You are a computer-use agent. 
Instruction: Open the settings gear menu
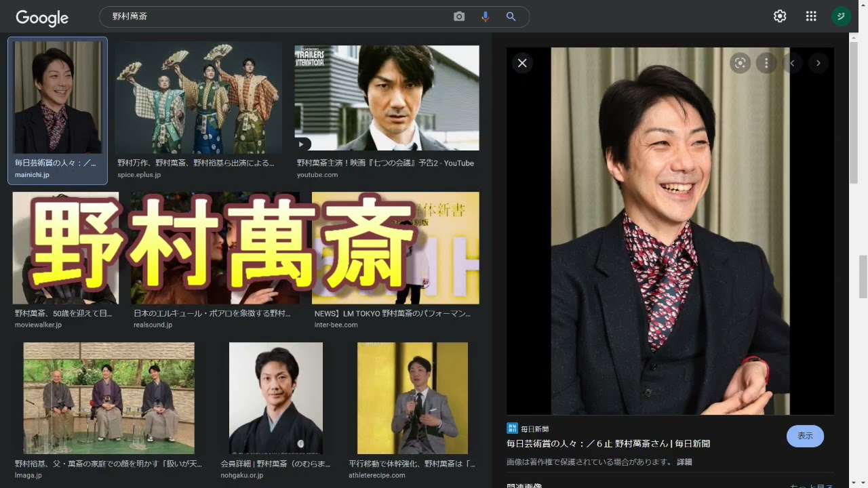pos(780,16)
